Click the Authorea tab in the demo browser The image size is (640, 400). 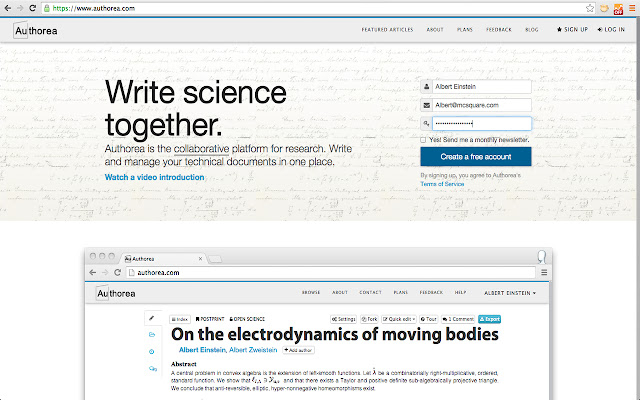coord(163,259)
